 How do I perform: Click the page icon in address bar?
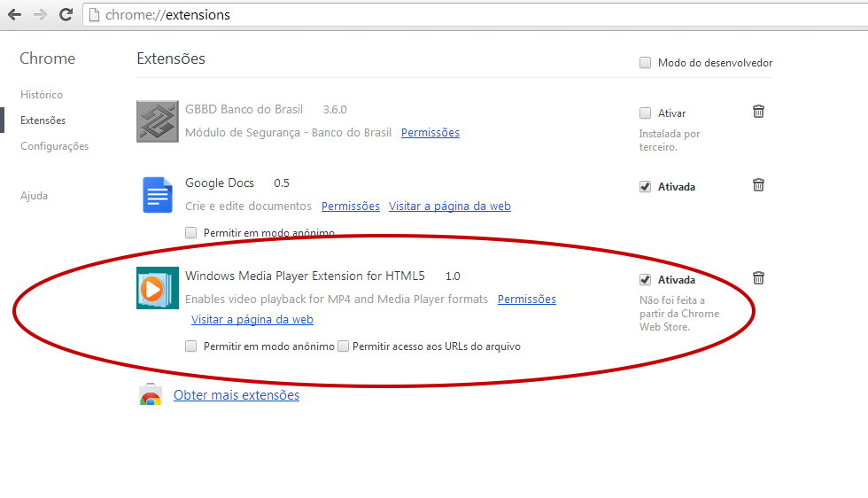point(94,14)
